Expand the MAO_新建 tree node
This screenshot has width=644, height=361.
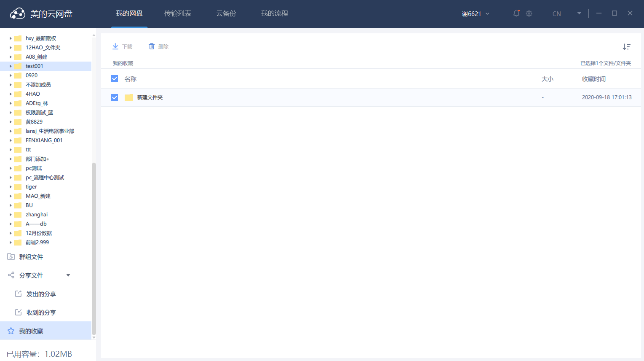pyautogui.click(x=11, y=196)
